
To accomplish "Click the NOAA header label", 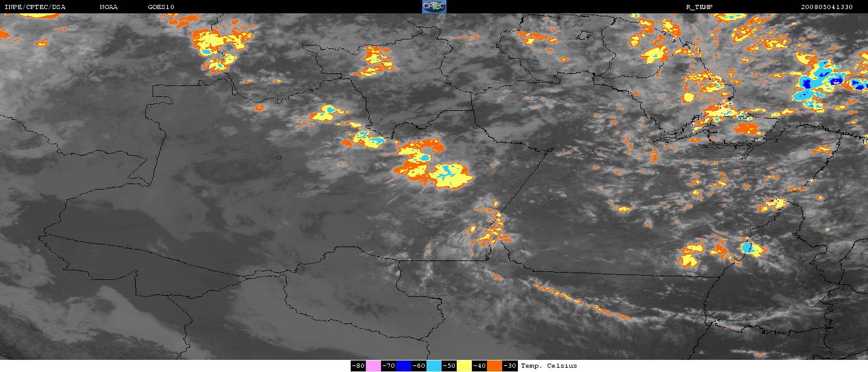I will 109,7.
